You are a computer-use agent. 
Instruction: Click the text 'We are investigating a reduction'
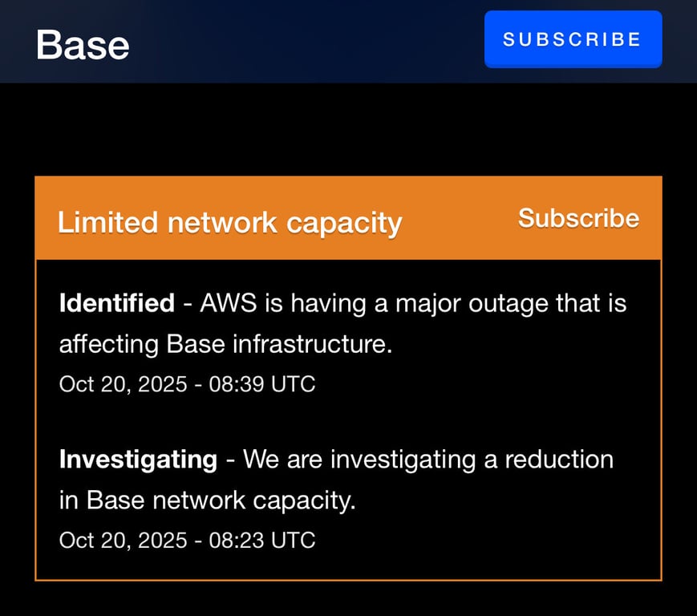(428, 460)
